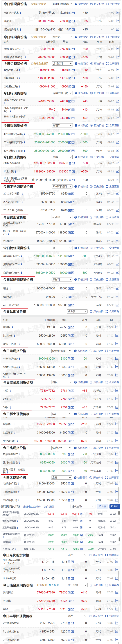Click info icon next to 精铋
This screenshot has width=122, height=644.
tap(10, 289)
